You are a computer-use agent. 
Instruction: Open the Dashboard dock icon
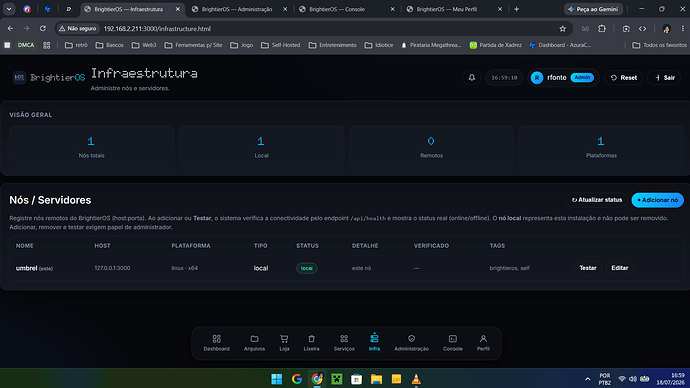[x=217, y=343]
